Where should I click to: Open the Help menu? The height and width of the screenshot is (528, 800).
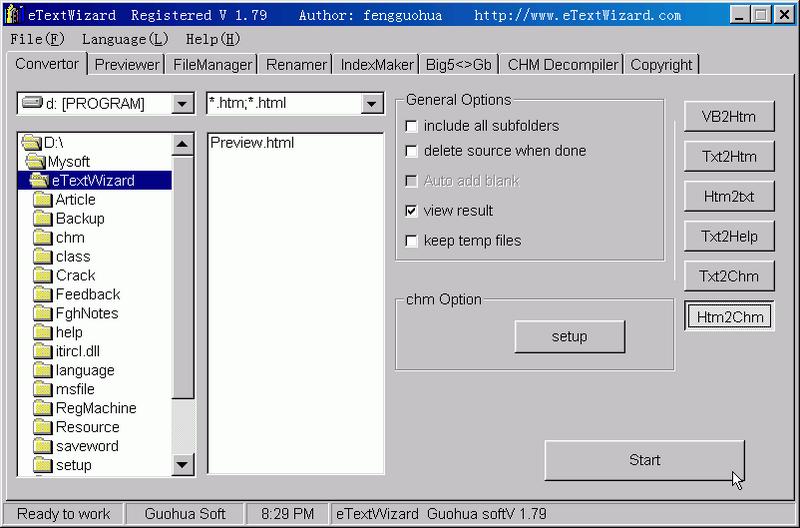[x=213, y=39]
